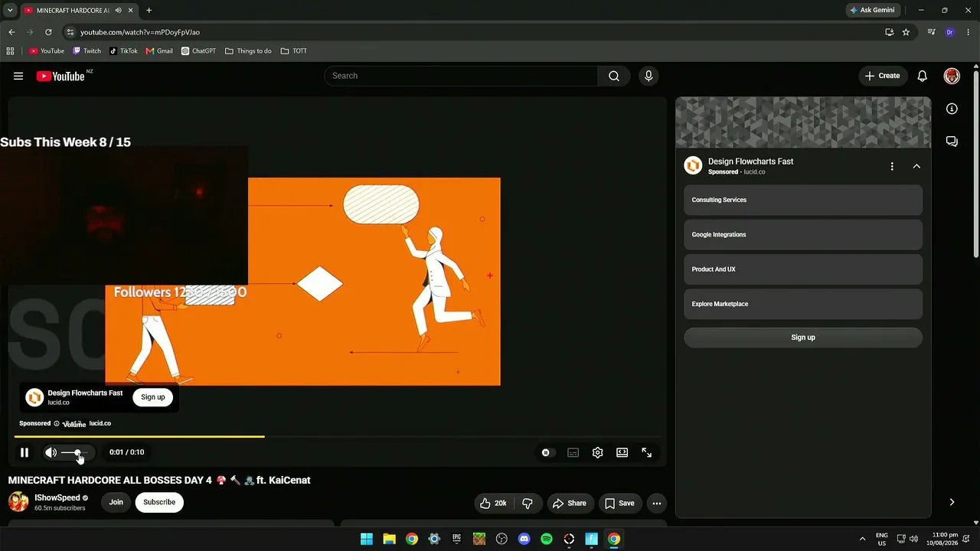
Task: Seek on the ad progress bar
Action: coord(337,437)
